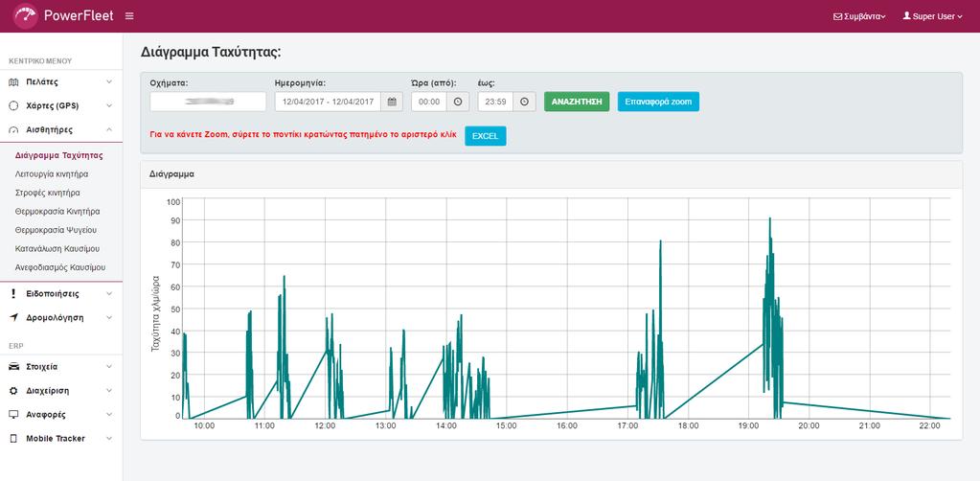Viewport: 980px width, 481px height.
Task: Click the 14:00 label on chart time axis
Action: [x=446, y=425]
